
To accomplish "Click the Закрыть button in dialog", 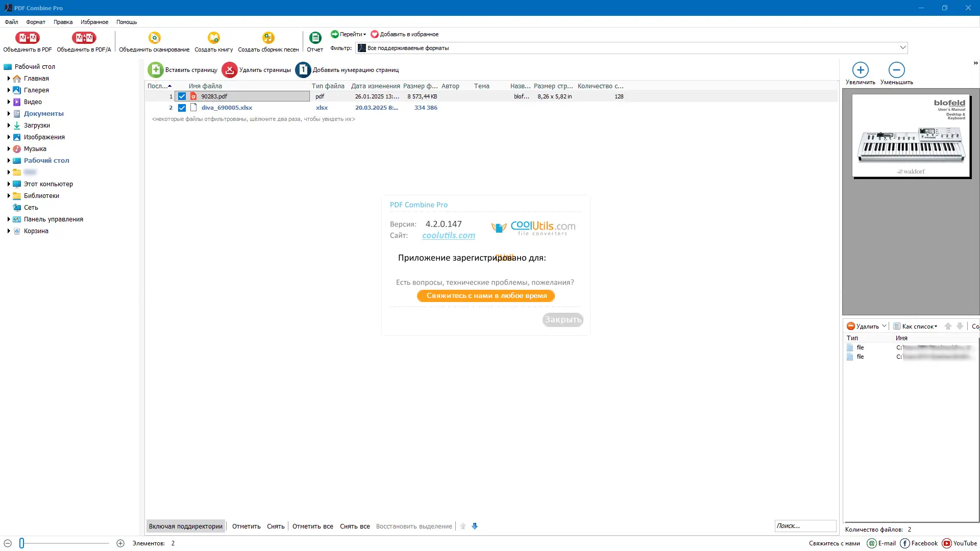I will click(562, 320).
